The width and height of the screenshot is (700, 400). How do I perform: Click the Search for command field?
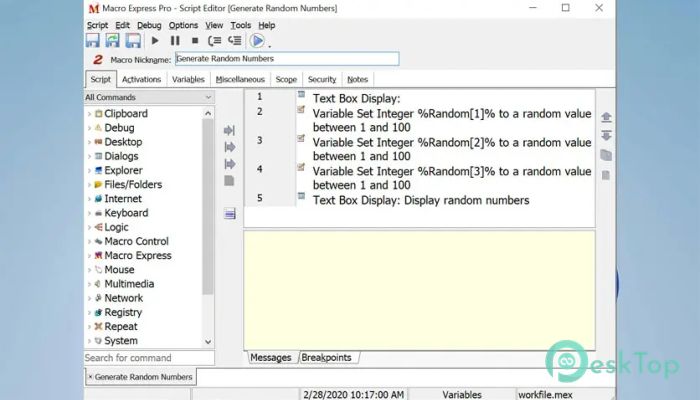point(149,358)
